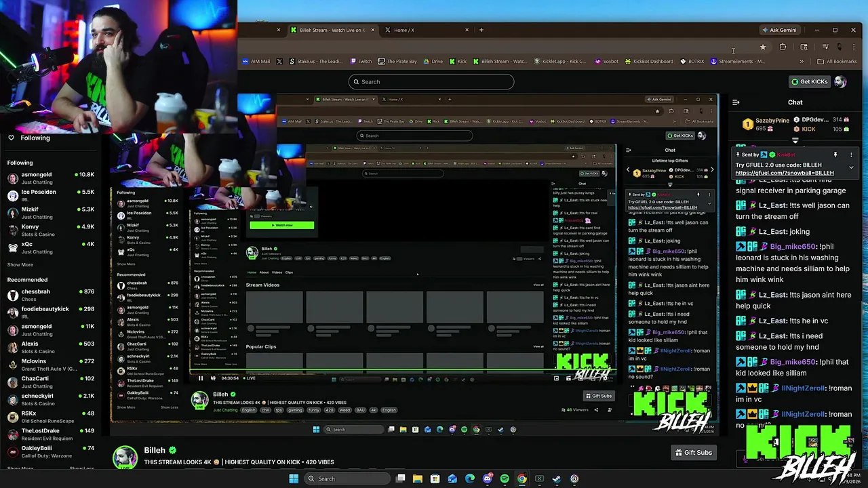Expand Show More under Following
The width and height of the screenshot is (868, 488).
coord(20,265)
